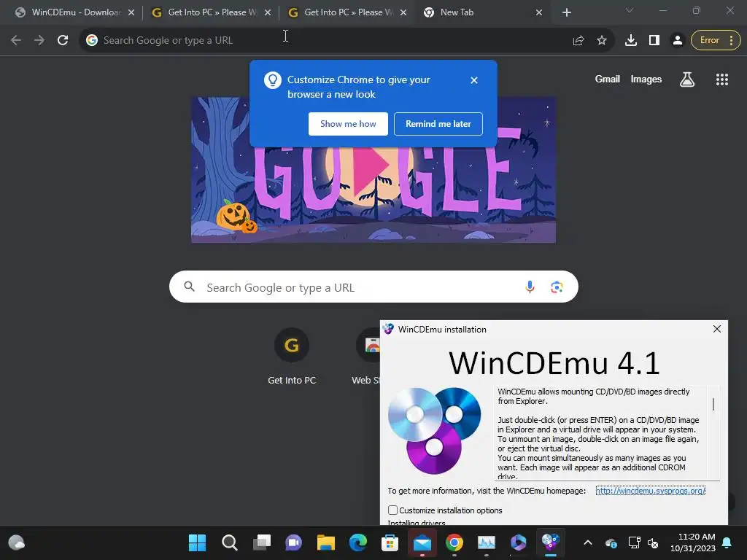Open the WinCDEmu installer taskbar icon
747x560 pixels.
tap(550, 542)
